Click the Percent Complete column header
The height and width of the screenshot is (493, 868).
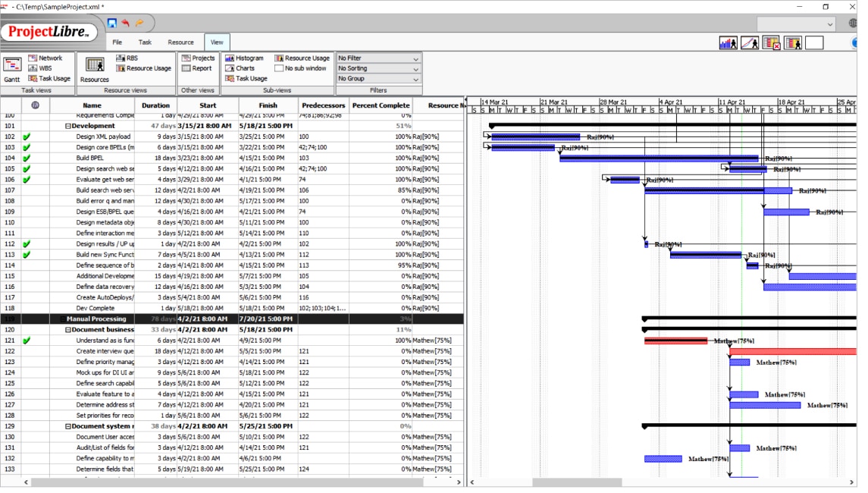click(381, 105)
